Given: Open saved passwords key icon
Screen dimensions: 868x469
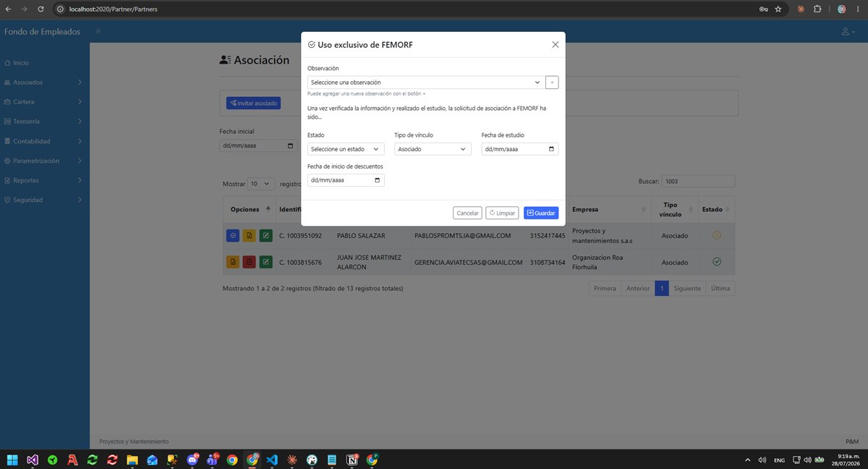Looking at the screenshot, I should tap(763, 9).
